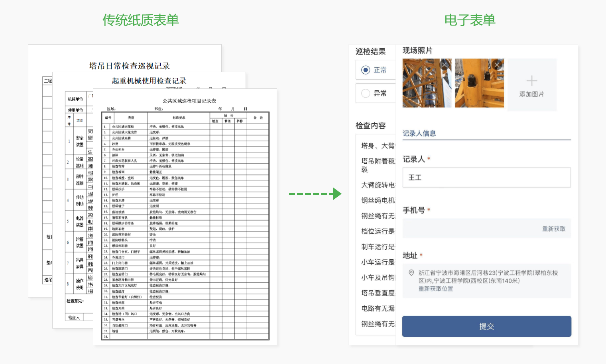This screenshot has height=364, width=606.
Task: Click 重新获取 in phone number field
Action: click(553, 229)
